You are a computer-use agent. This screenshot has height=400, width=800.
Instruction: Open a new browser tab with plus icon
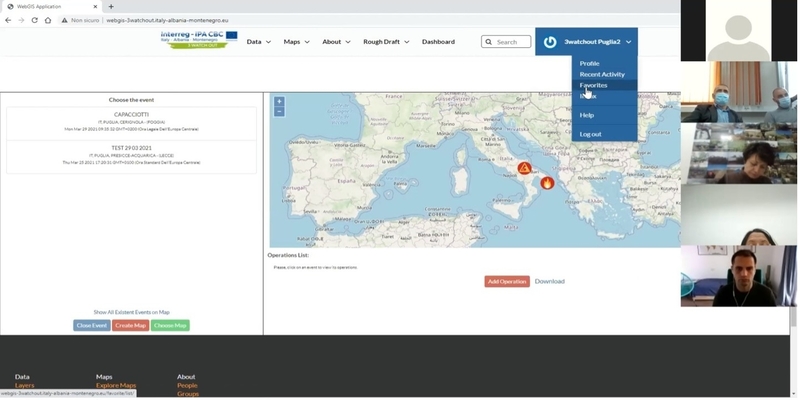pyautogui.click(x=111, y=7)
